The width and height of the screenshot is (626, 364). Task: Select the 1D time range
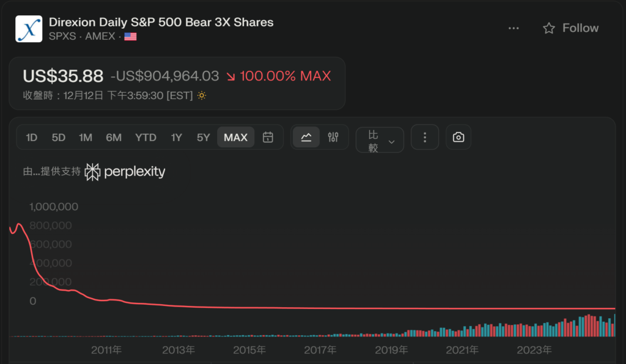pyautogui.click(x=32, y=137)
